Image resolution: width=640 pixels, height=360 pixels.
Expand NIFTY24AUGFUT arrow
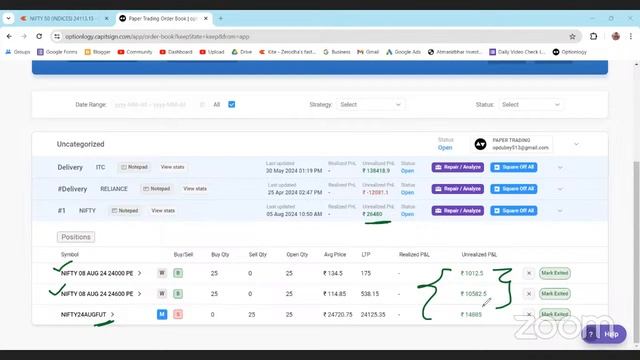(x=112, y=314)
